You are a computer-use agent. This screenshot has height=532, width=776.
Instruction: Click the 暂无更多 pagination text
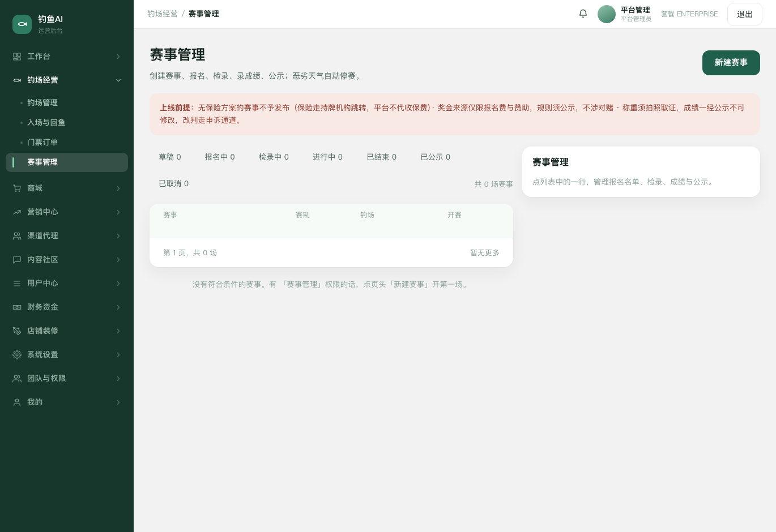(x=485, y=253)
